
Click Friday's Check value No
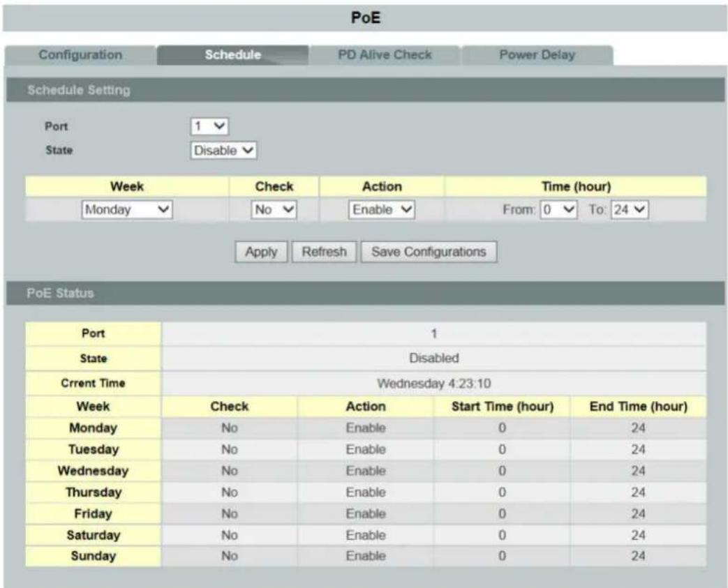(230, 514)
